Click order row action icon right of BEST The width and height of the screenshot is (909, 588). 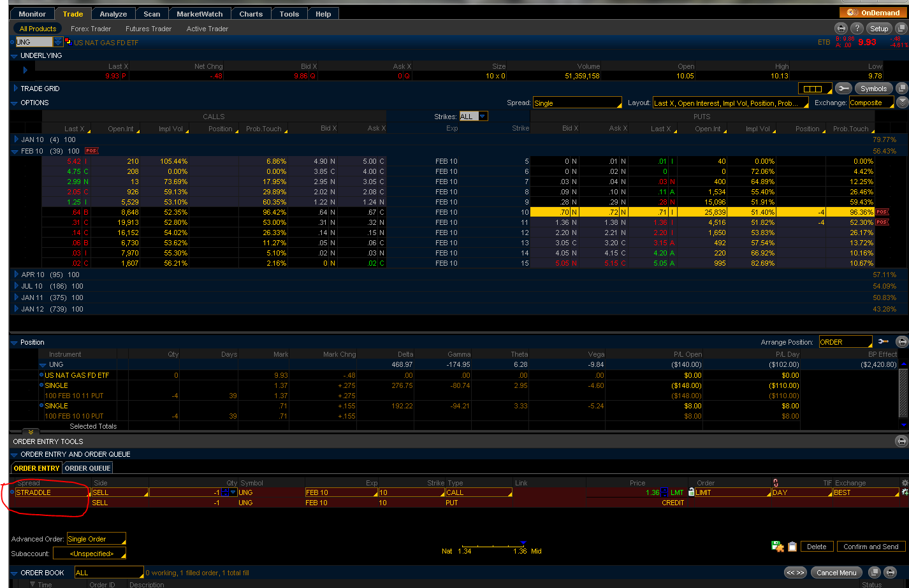(x=904, y=492)
